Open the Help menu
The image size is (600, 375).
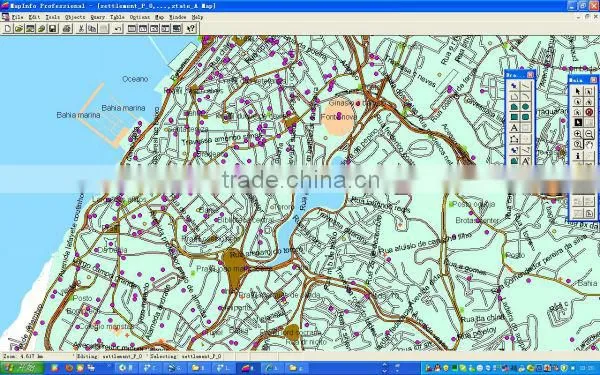(x=197, y=17)
